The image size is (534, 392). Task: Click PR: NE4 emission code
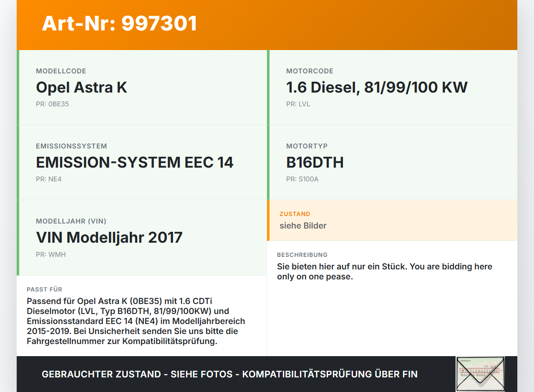[x=48, y=179]
